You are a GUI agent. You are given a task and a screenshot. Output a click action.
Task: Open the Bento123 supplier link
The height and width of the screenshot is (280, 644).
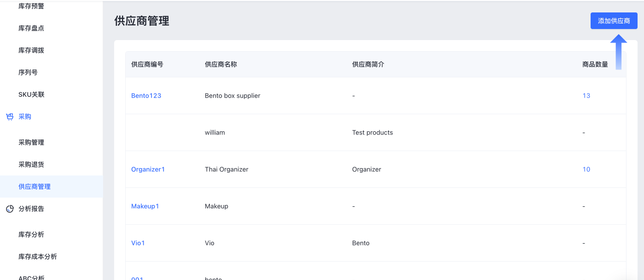tap(146, 96)
